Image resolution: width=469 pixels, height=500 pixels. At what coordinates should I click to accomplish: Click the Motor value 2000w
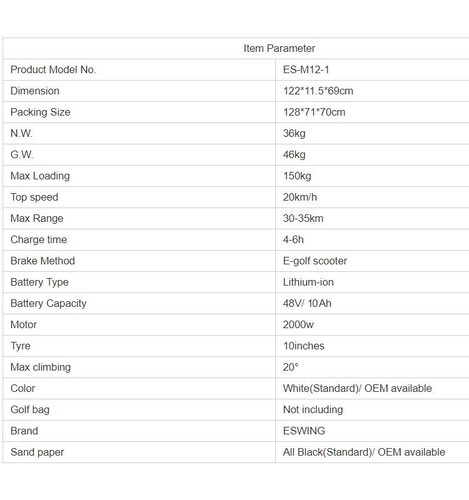tap(298, 325)
